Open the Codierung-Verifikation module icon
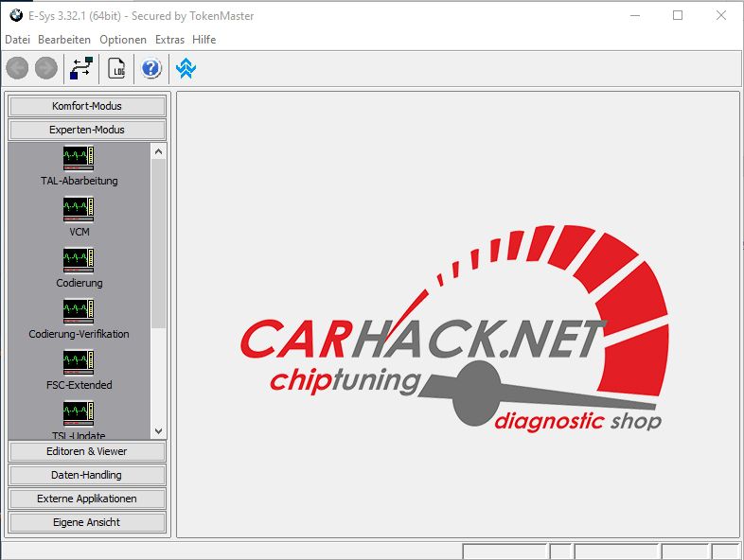 [x=79, y=311]
